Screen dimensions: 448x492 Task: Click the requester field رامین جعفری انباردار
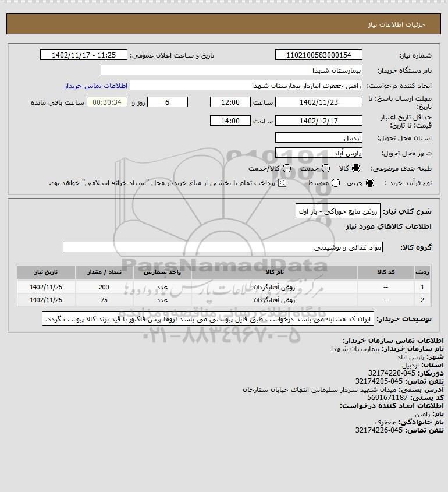pos(246,86)
